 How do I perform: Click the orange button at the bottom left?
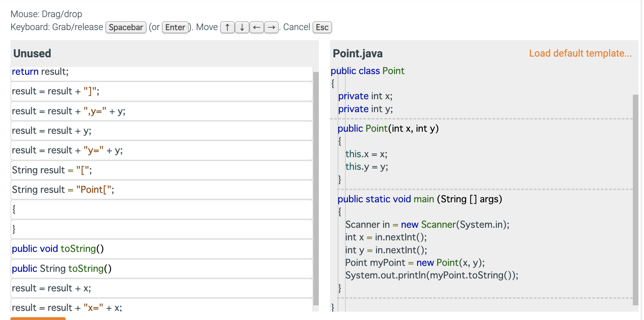38,318
